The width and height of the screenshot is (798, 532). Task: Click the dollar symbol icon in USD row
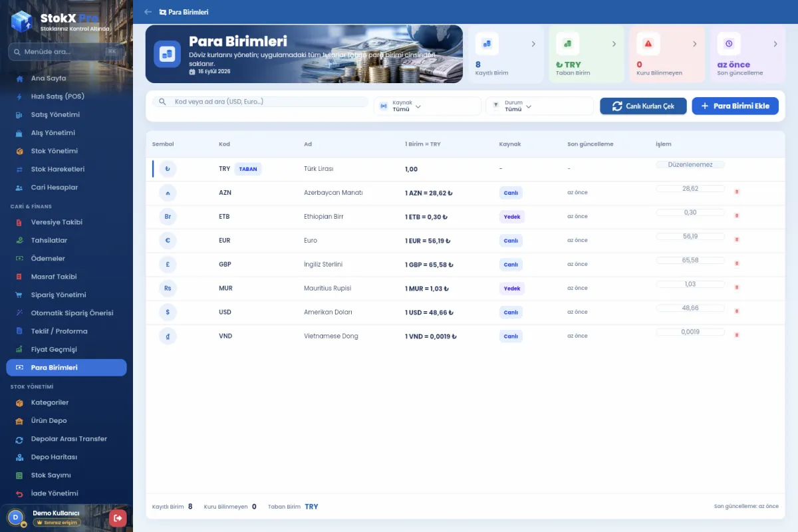168,313
